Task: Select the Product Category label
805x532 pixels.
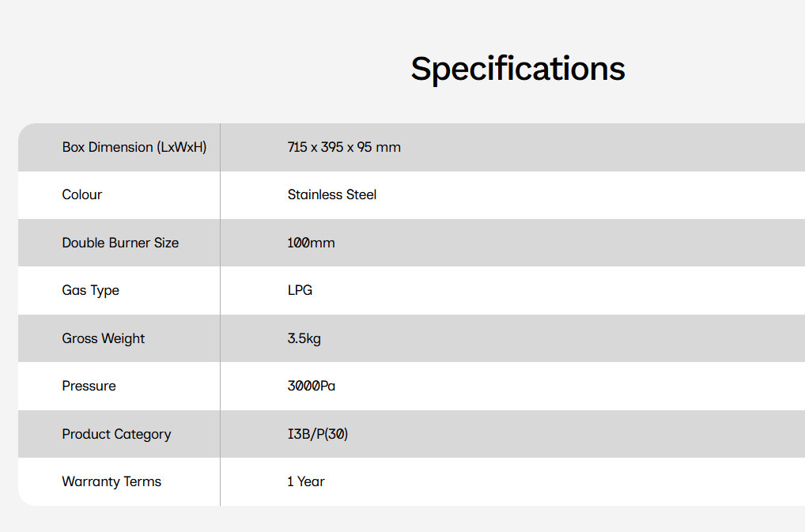Action: point(116,435)
